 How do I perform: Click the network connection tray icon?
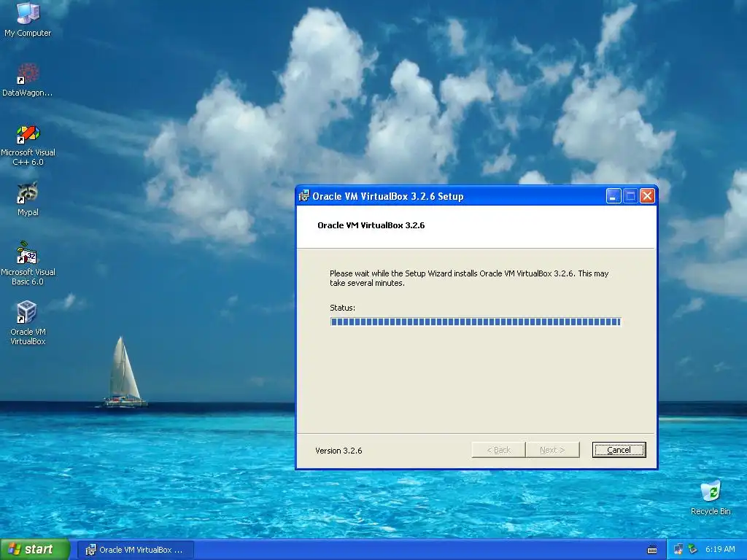[x=678, y=550]
